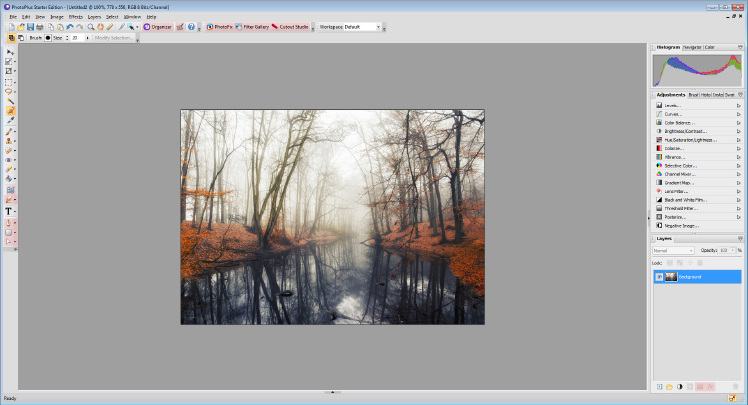Open the Help question mark icon
748x405 pixels.
pos(191,27)
